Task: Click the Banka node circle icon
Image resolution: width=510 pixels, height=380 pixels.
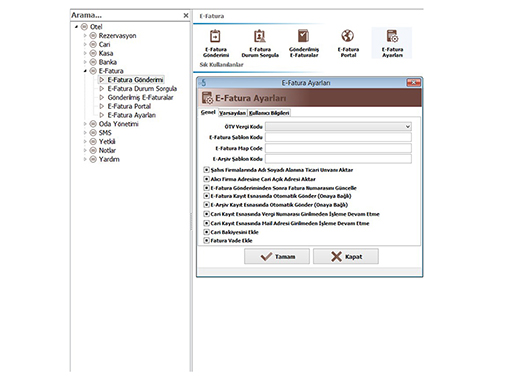Action: 93,62
